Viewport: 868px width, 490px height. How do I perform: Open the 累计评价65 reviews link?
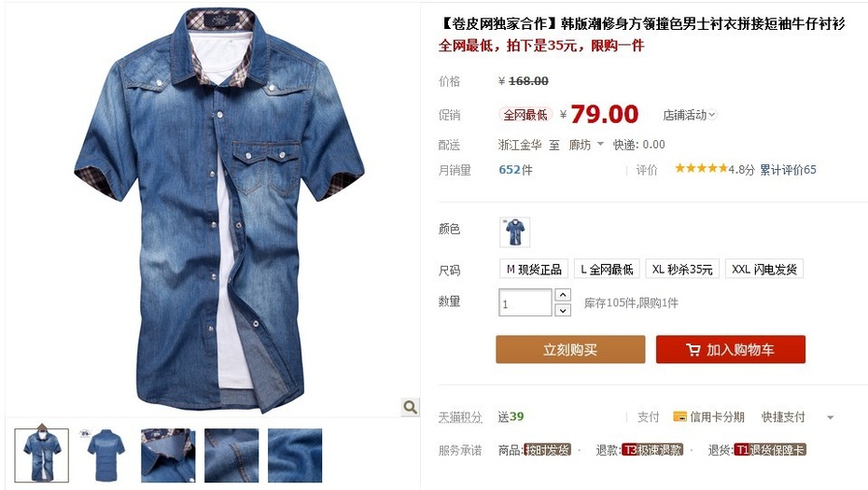[787, 170]
